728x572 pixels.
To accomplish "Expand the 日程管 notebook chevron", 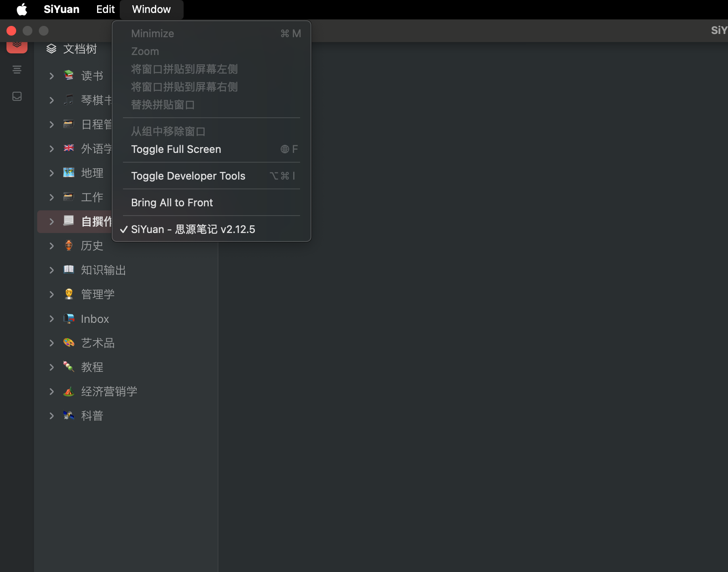I will (51, 125).
